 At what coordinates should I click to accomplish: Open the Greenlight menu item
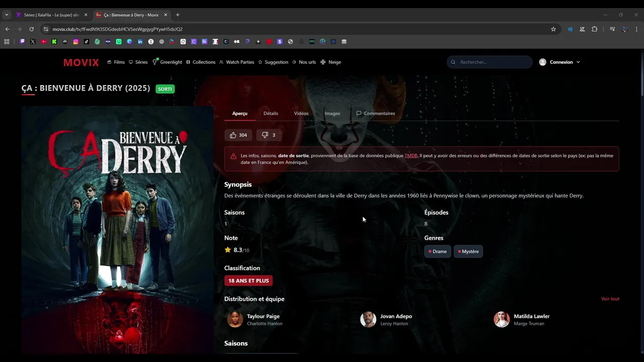point(167,62)
